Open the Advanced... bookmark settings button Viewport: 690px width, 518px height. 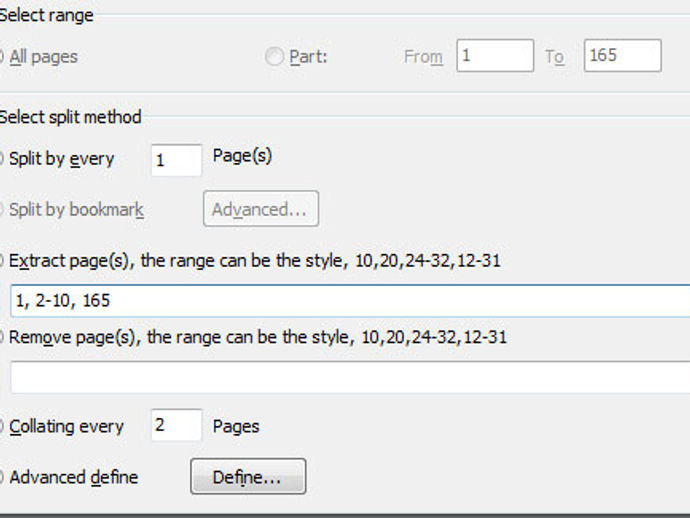click(x=261, y=209)
